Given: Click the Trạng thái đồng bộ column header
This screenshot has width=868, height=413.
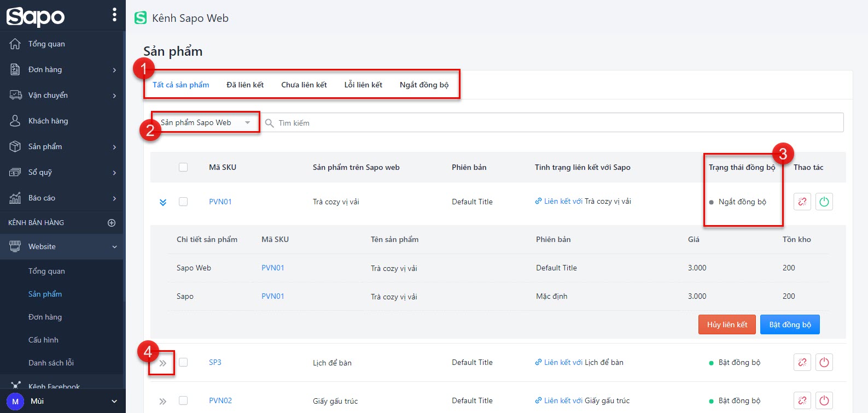Looking at the screenshot, I should [x=742, y=167].
